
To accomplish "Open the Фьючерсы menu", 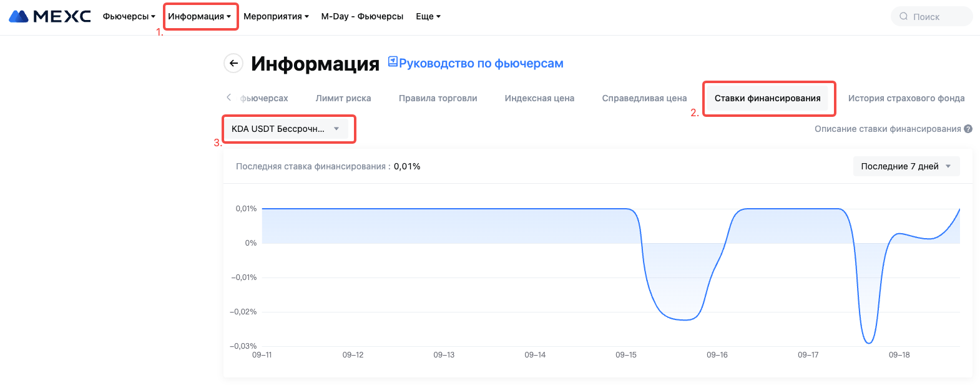I will tap(129, 16).
